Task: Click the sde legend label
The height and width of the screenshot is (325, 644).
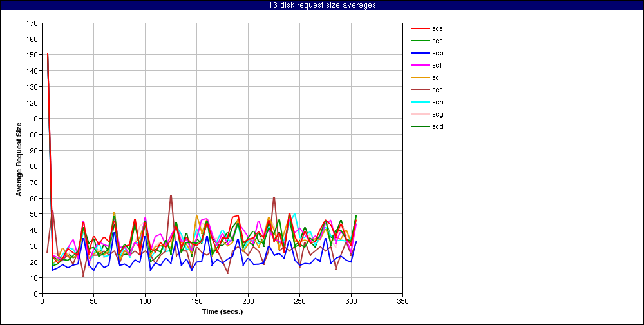Action: pyautogui.click(x=437, y=29)
